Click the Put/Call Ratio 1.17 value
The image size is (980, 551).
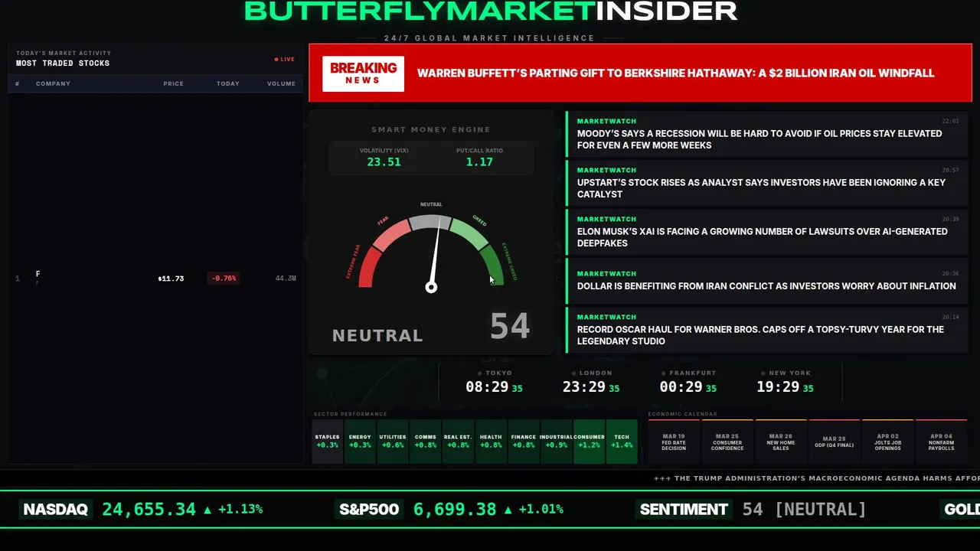coord(479,162)
